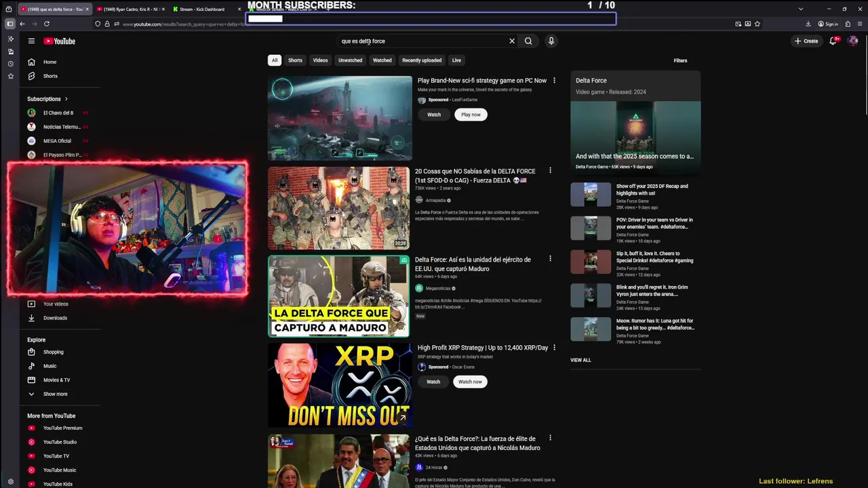Open the YouTube account avatar menu
The width and height of the screenshot is (868, 488).
point(853,41)
